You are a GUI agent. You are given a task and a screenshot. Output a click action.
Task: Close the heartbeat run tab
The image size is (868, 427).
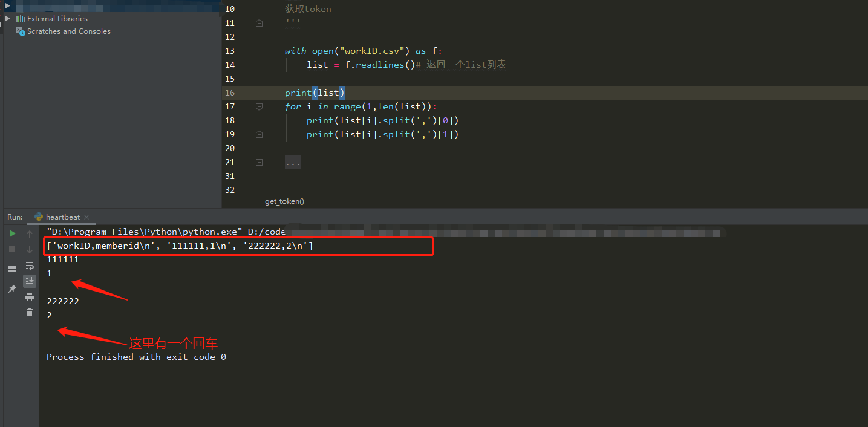click(x=86, y=217)
